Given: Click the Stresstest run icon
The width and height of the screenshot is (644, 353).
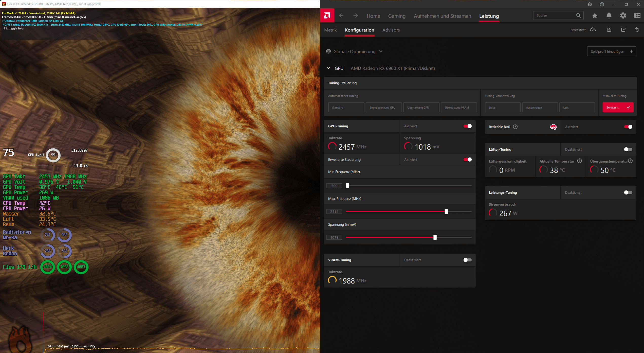Looking at the screenshot, I should click(x=593, y=30).
